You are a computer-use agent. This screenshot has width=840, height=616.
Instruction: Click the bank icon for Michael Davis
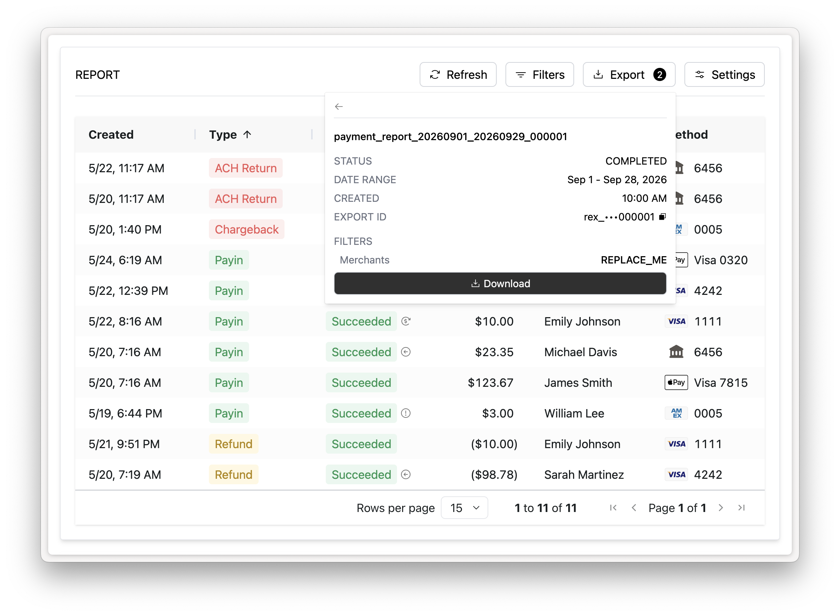676,352
